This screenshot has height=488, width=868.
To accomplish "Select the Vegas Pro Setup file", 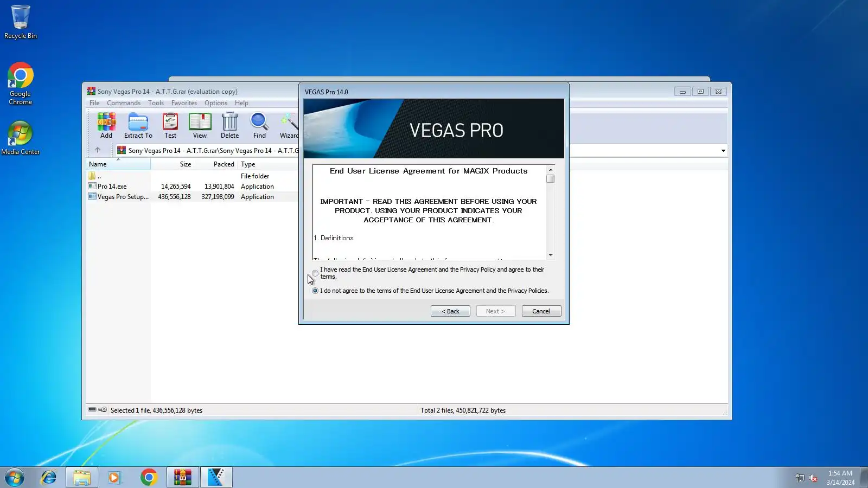I will 118,197.
